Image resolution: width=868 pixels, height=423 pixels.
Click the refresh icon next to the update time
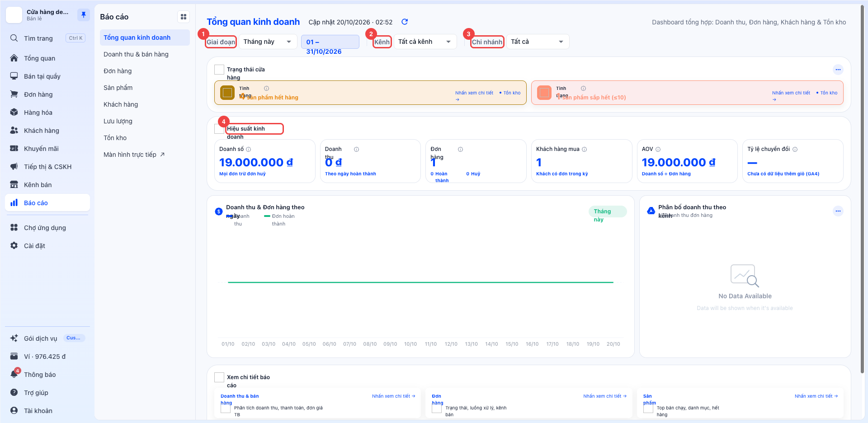(405, 22)
